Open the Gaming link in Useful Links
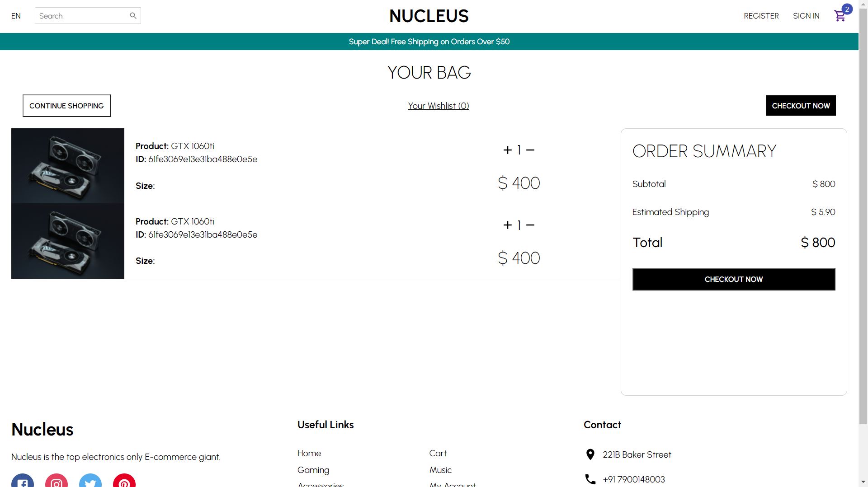The width and height of the screenshot is (868, 487). 313,470
